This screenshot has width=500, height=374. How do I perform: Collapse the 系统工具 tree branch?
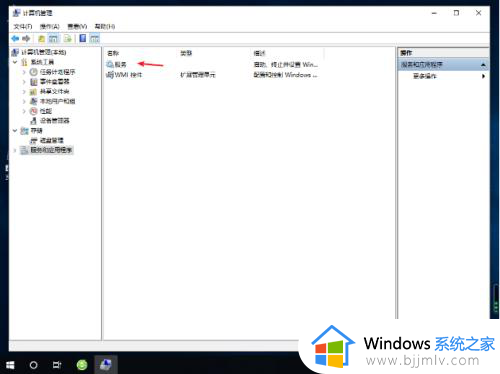(15, 62)
